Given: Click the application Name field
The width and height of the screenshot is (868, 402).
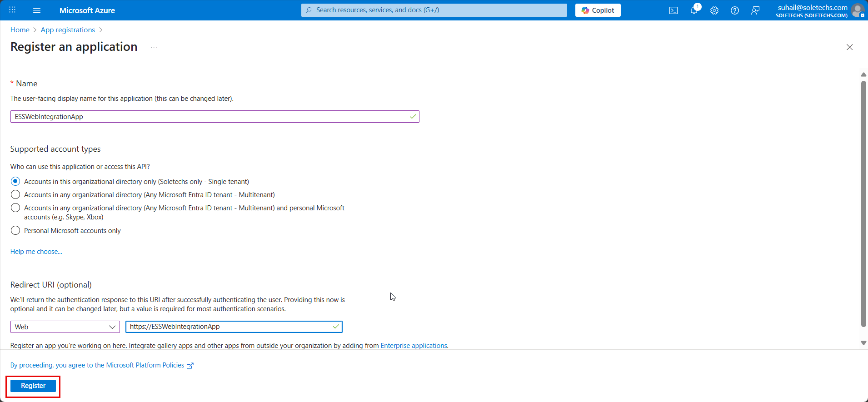Looking at the screenshot, I should (215, 117).
